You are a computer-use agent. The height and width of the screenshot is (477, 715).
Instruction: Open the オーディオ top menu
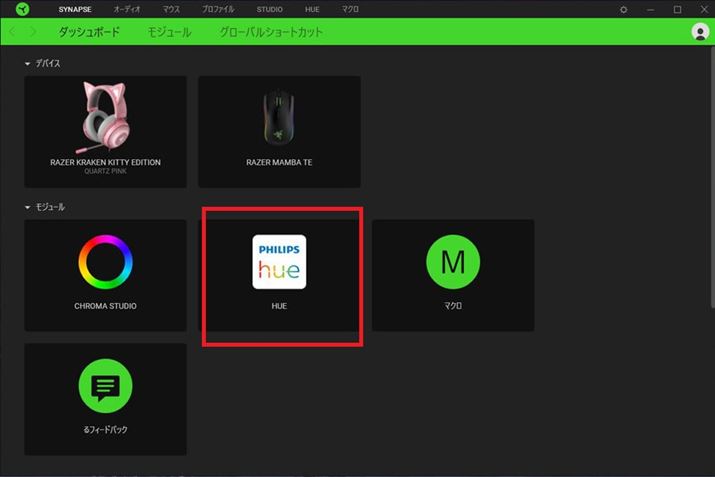click(x=127, y=9)
